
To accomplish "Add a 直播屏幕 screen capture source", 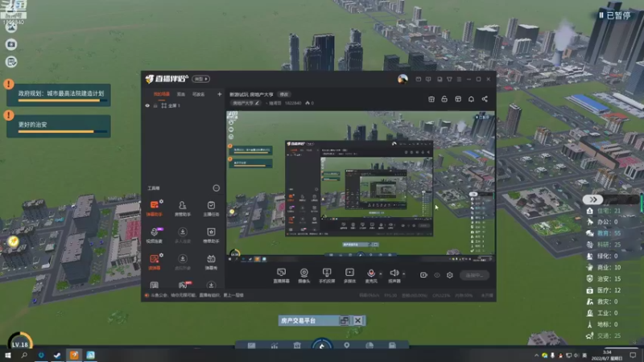I will [x=281, y=276].
